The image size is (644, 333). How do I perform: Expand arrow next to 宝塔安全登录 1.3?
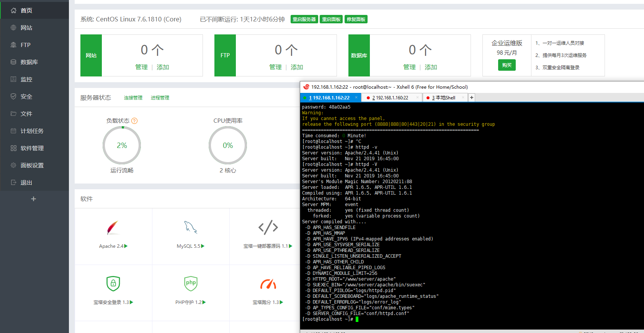pyautogui.click(x=132, y=302)
